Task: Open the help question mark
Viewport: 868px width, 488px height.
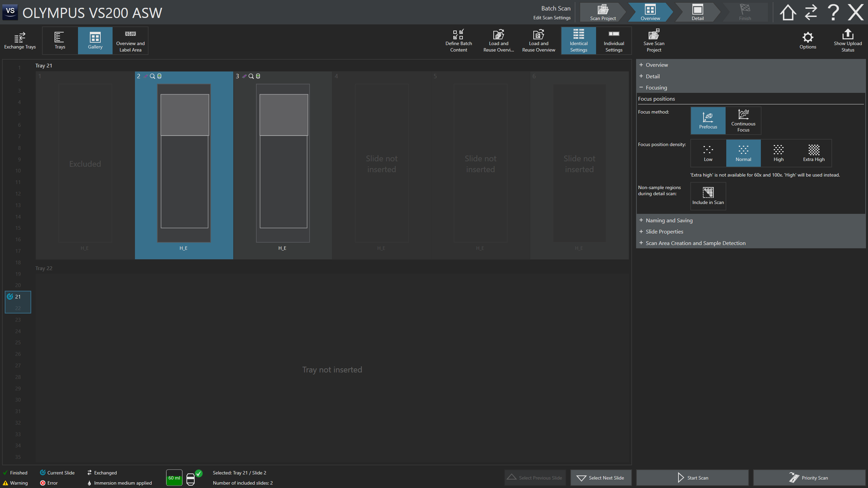Action: pos(833,13)
